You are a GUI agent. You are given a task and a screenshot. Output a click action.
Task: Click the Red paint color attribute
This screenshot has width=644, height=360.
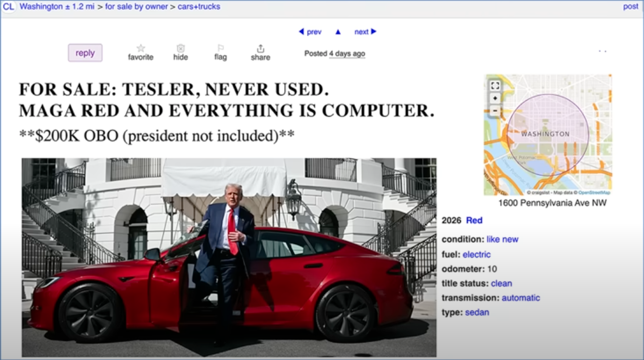coord(474,220)
